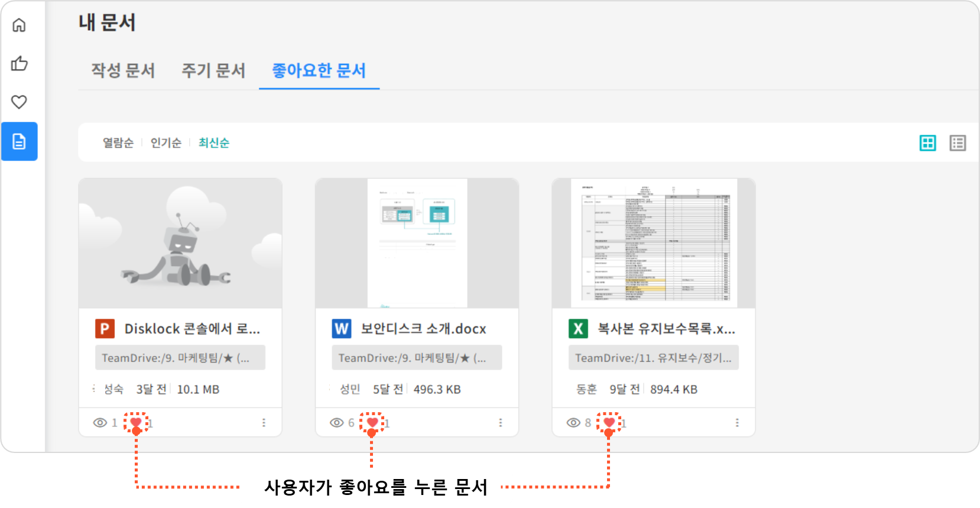Screen dimensions: 980x508
Task: Sort documents by 열람순
Action: coord(118,143)
